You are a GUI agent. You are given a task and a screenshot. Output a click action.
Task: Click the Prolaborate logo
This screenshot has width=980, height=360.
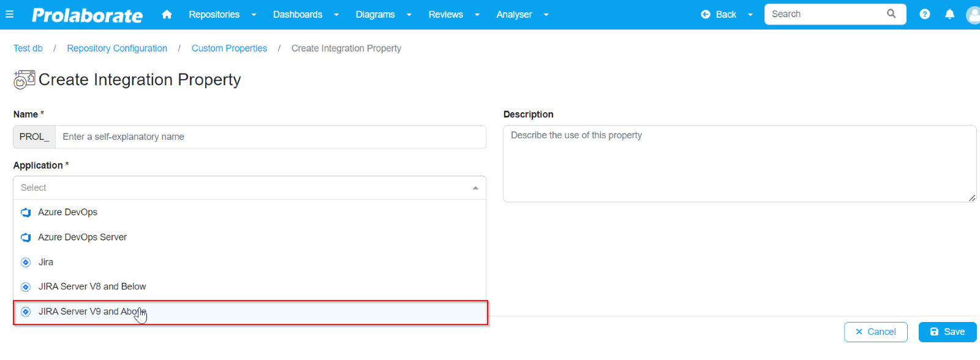point(87,15)
